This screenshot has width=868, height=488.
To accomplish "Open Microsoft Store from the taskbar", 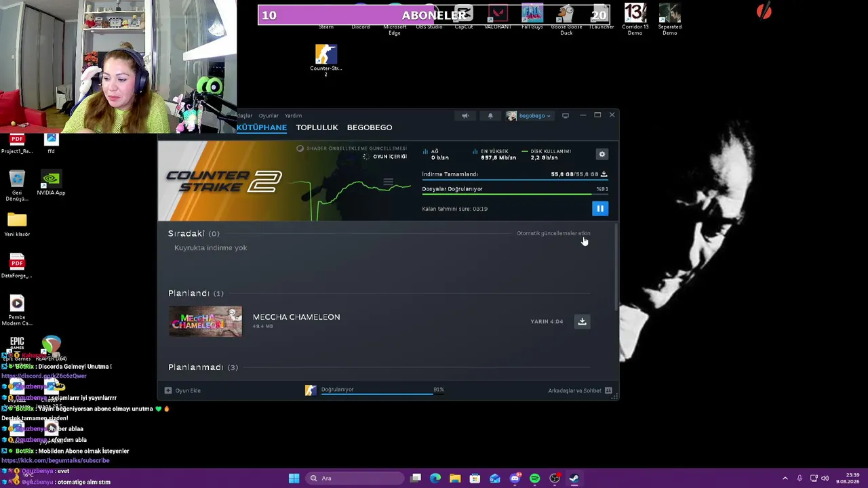I will [475, 479].
